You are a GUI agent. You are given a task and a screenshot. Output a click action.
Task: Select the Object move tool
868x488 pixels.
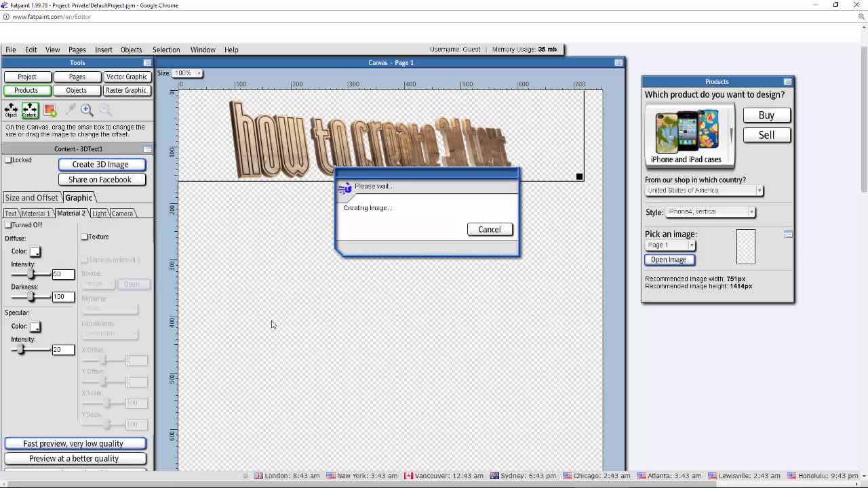pos(11,110)
